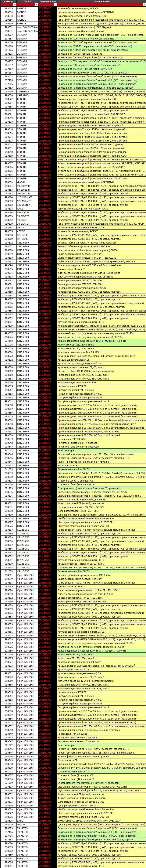Click the Производитель column header label

[x=48, y=2]
